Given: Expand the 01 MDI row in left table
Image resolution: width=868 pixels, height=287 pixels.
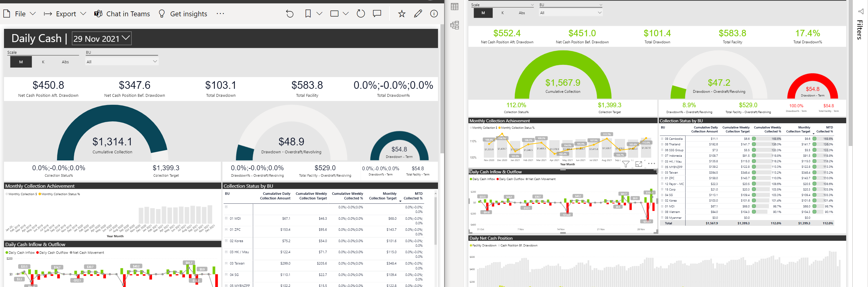Looking at the screenshot, I should pyautogui.click(x=226, y=218).
